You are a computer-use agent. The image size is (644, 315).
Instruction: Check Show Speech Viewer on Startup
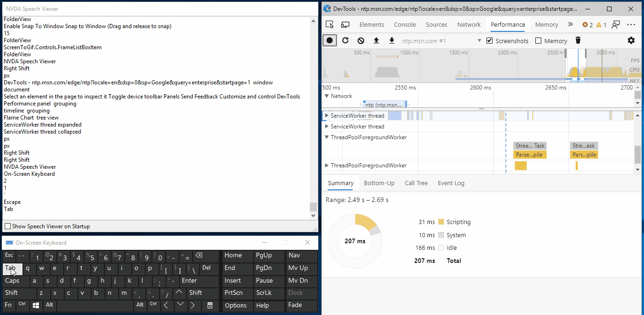tap(7, 226)
